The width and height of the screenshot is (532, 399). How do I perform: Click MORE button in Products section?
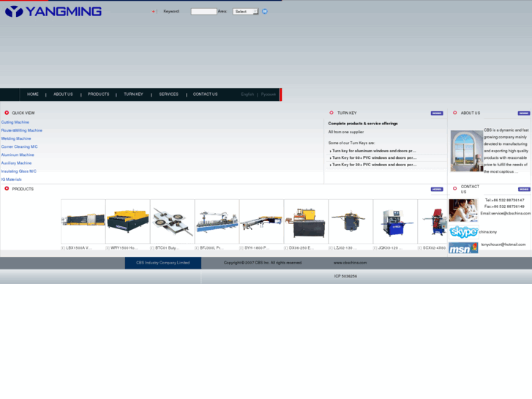tap(437, 189)
